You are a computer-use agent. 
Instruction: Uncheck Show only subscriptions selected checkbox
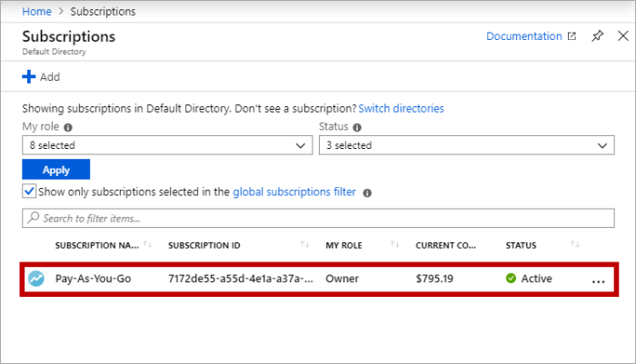click(x=29, y=192)
